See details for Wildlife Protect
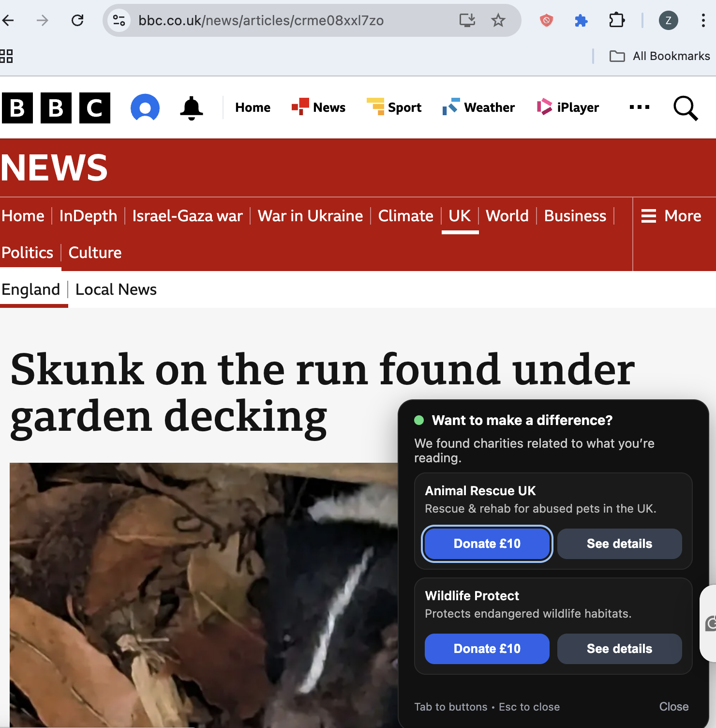 coord(619,649)
